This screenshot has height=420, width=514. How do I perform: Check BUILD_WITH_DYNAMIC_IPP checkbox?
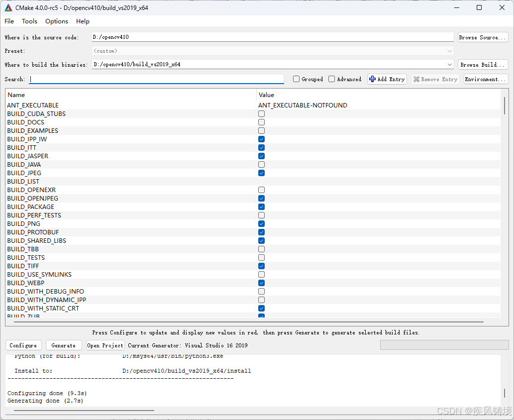(x=261, y=300)
